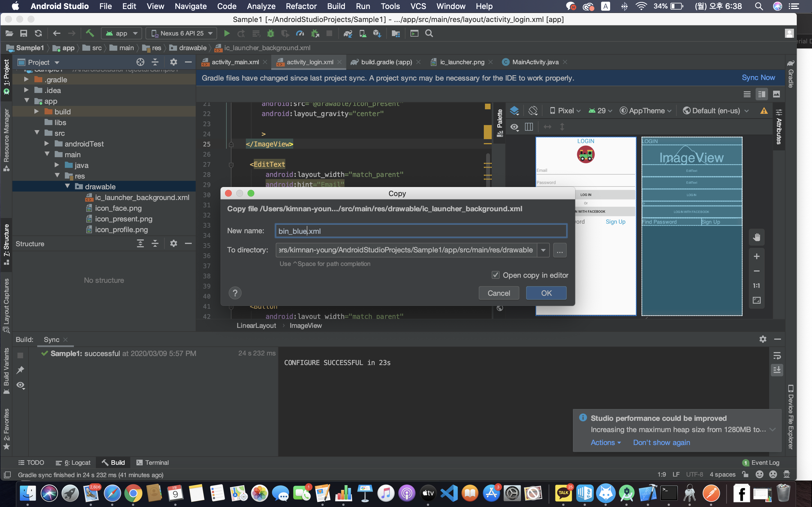Open the AVD Manager toolbar icon
812x507 pixels.
click(x=362, y=33)
